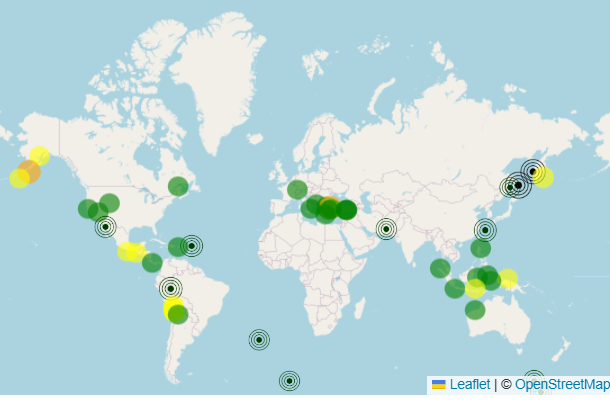This screenshot has height=405, width=610.
Task: Select ringed marker in the Caribbean
Action: tap(192, 245)
